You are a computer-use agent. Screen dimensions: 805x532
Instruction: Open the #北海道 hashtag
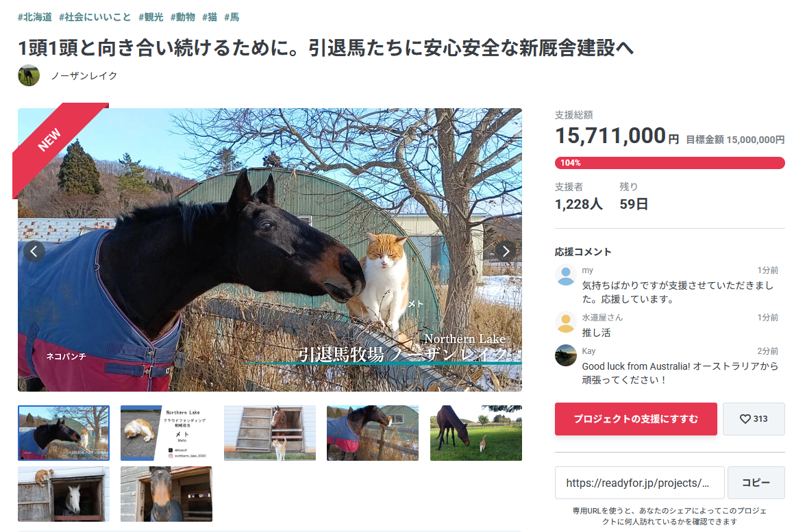coord(35,17)
